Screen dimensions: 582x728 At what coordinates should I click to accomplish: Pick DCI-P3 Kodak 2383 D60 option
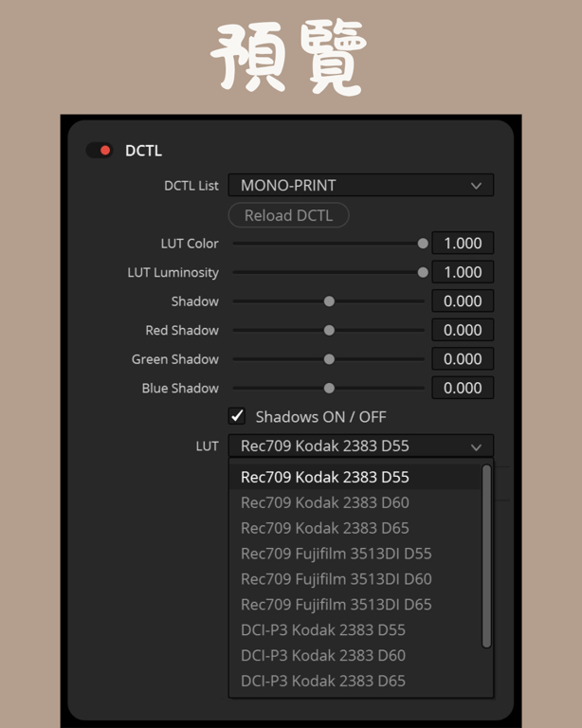355,656
